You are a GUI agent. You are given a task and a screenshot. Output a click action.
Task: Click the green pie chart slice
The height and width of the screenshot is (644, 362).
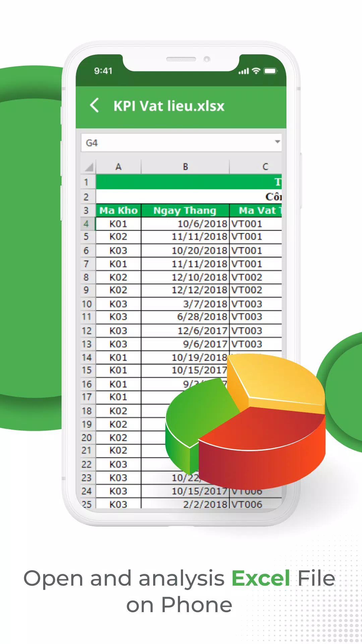click(x=198, y=416)
